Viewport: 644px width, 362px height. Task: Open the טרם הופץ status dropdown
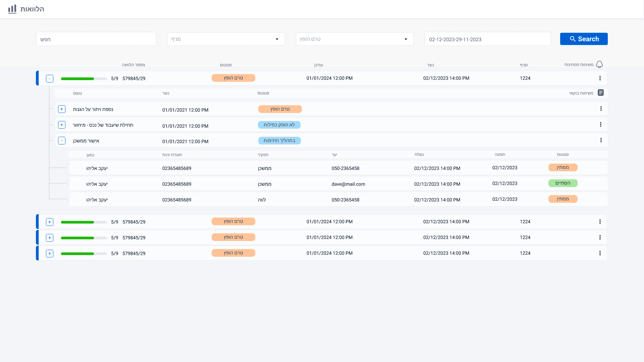pos(355,39)
